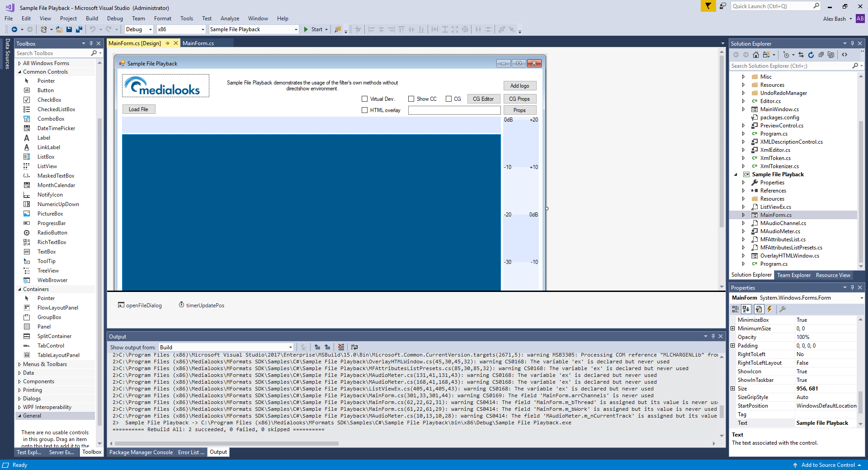Click the CG Editor button

pyautogui.click(x=483, y=99)
